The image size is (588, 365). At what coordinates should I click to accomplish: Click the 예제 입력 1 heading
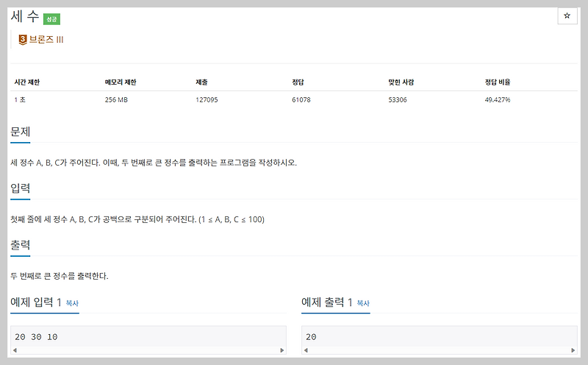[36, 302]
